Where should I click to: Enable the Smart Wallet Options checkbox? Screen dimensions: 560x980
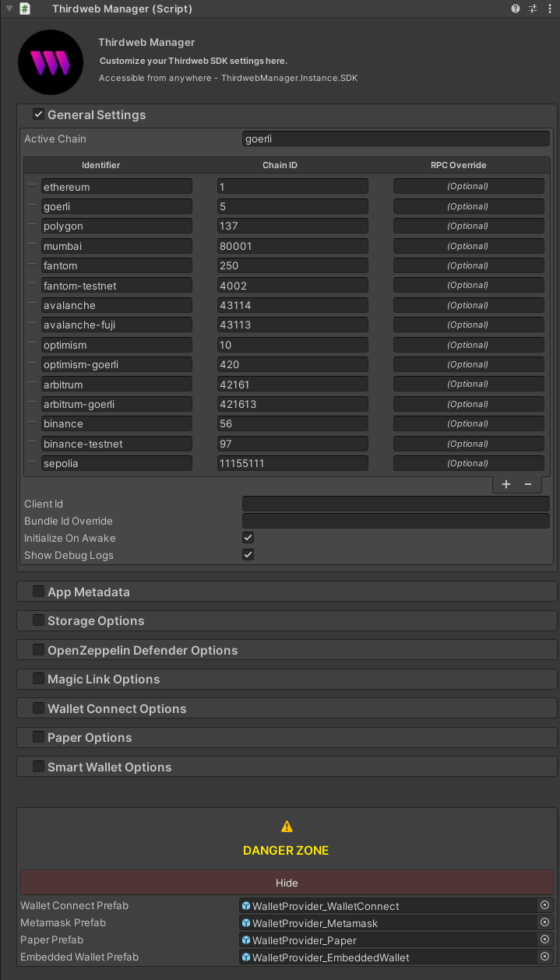coord(38,767)
